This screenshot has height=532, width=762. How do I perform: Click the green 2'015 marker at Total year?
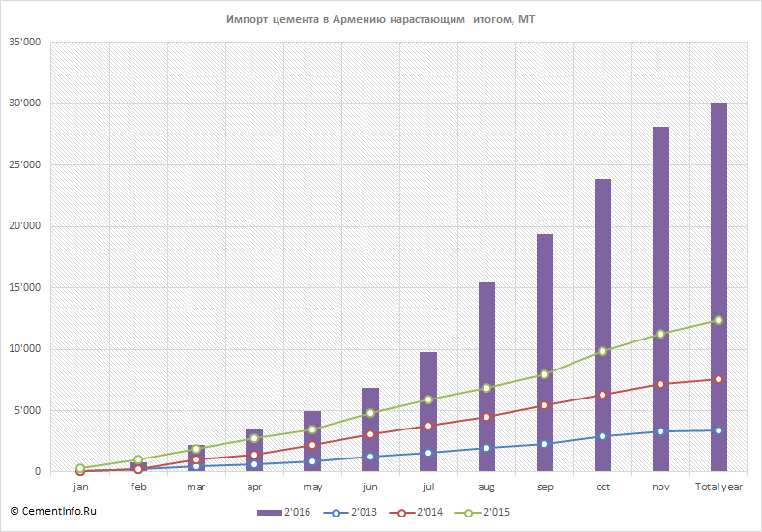click(x=718, y=320)
